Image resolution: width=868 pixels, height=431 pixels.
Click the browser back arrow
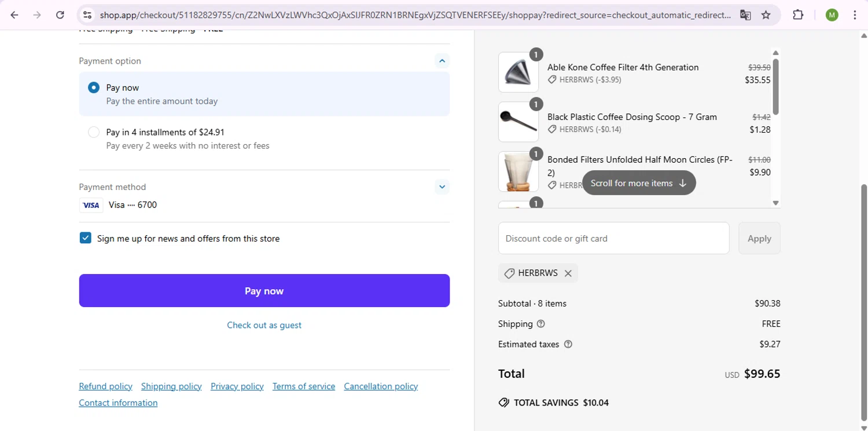click(14, 15)
